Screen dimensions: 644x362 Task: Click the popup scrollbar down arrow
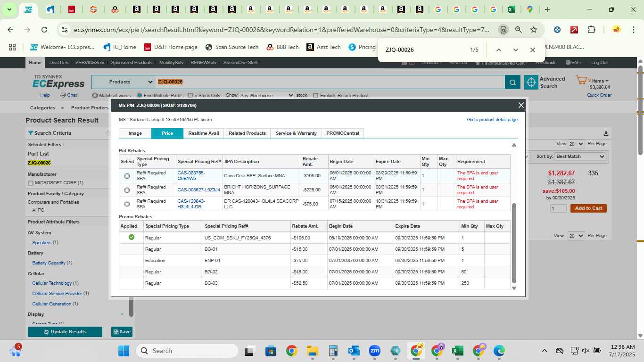[x=514, y=288]
